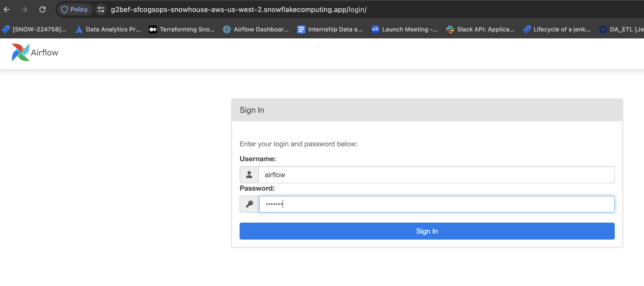Click the password key icon
644x286 pixels.
(x=249, y=204)
